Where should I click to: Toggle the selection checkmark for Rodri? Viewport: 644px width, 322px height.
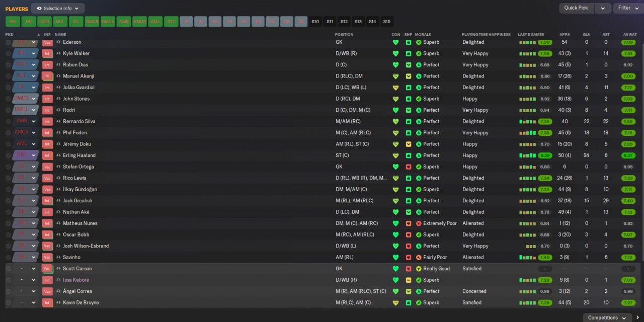8,110
